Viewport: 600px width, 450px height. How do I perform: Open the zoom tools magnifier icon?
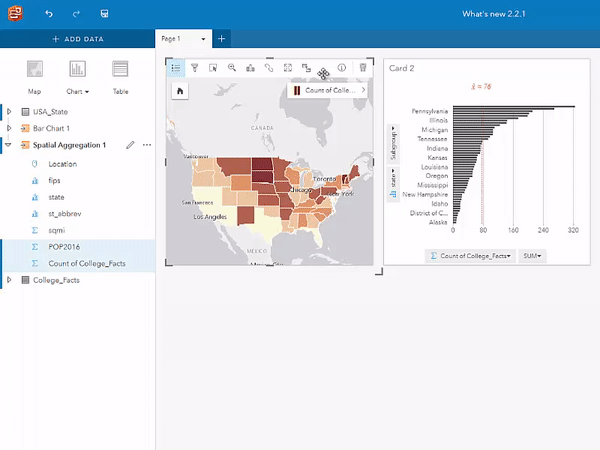pos(232,68)
